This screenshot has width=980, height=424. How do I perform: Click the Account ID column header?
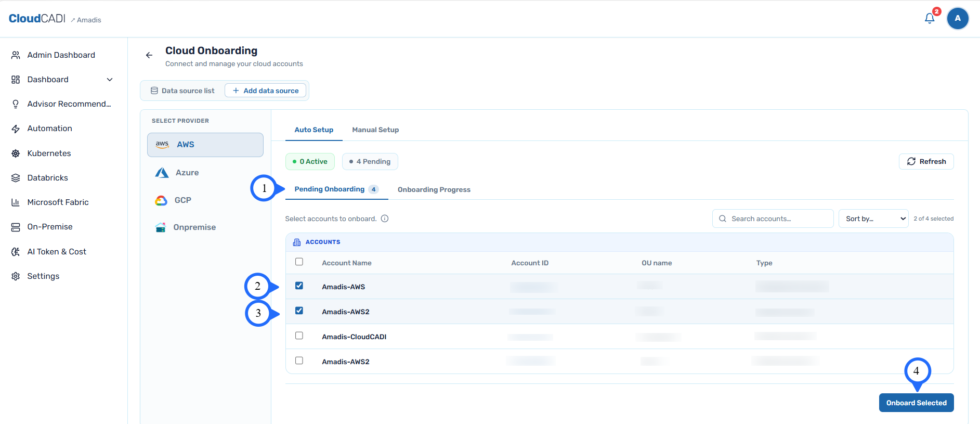click(530, 263)
